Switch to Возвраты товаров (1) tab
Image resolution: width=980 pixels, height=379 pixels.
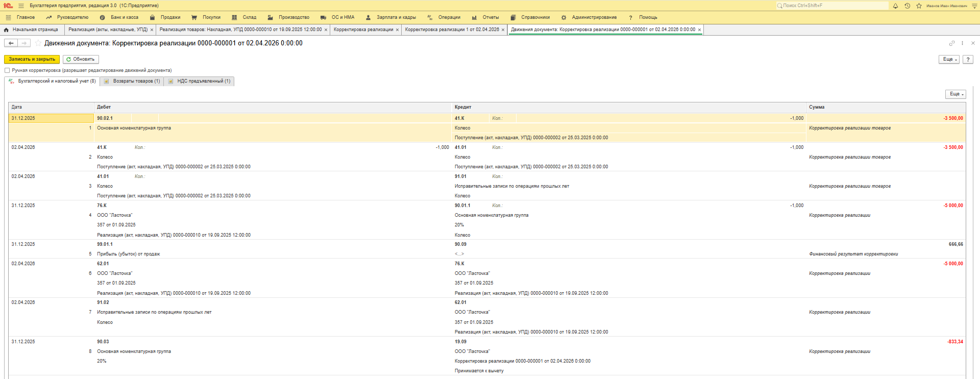(132, 81)
